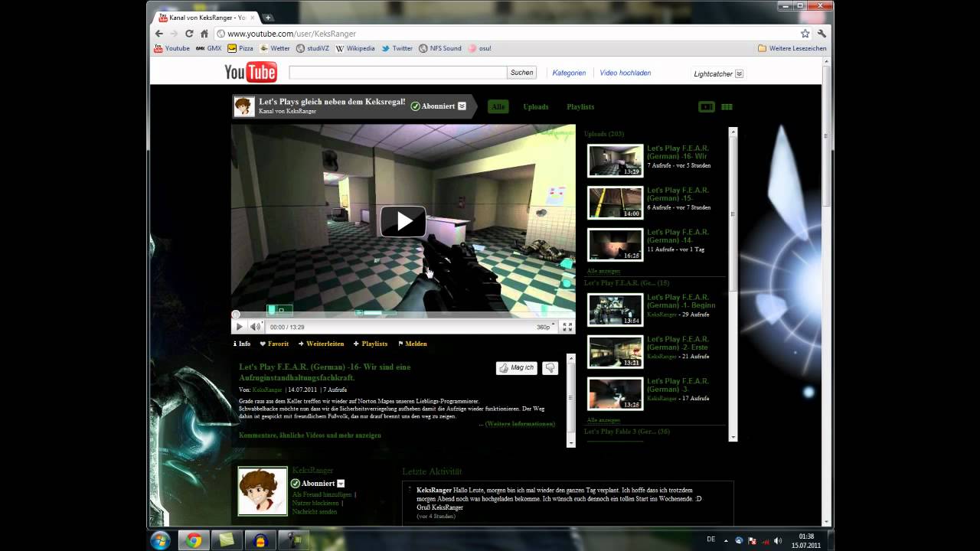This screenshot has width=980, height=551.
Task: Show all uploads via first Alle anzeigen
Action: [x=603, y=271]
